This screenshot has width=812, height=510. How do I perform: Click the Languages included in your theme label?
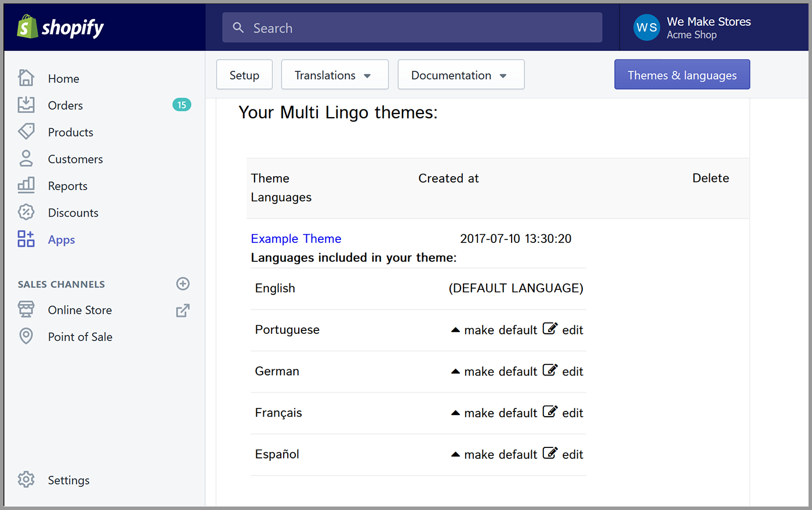(x=353, y=257)
